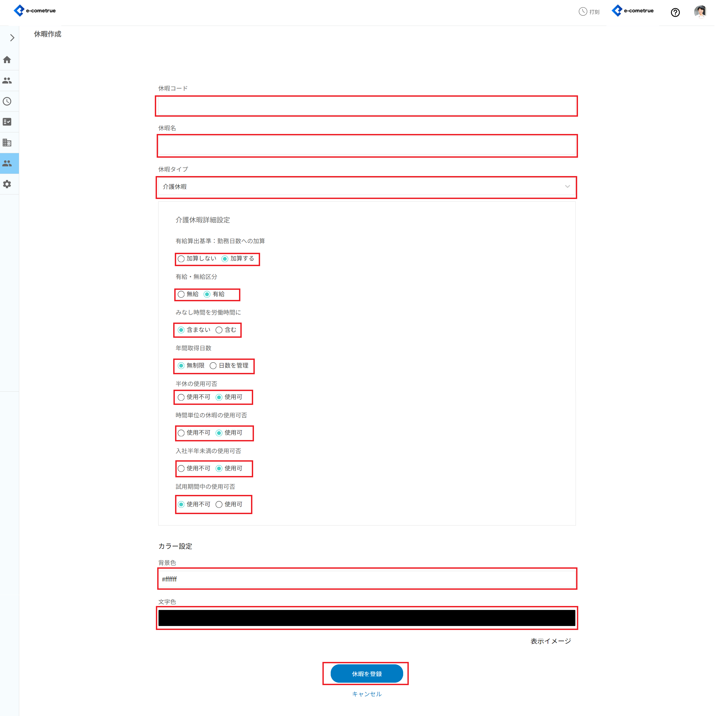Select the 無給 radio option
Viewport: 728px width, 716px height.
coord(181,294)
